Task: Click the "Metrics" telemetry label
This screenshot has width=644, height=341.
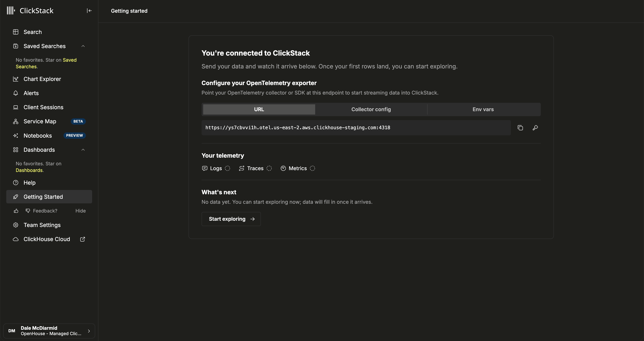Action: point(298,168)
